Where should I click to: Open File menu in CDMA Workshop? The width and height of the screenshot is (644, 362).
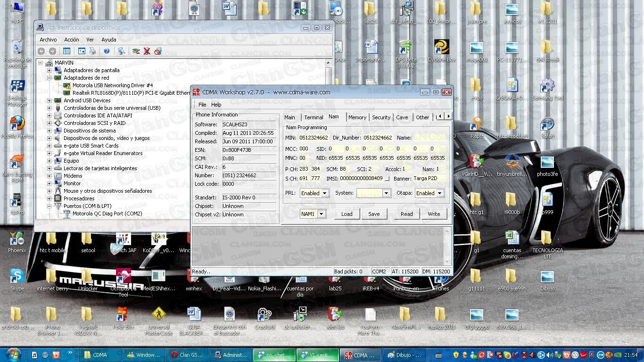click(202, 105)
